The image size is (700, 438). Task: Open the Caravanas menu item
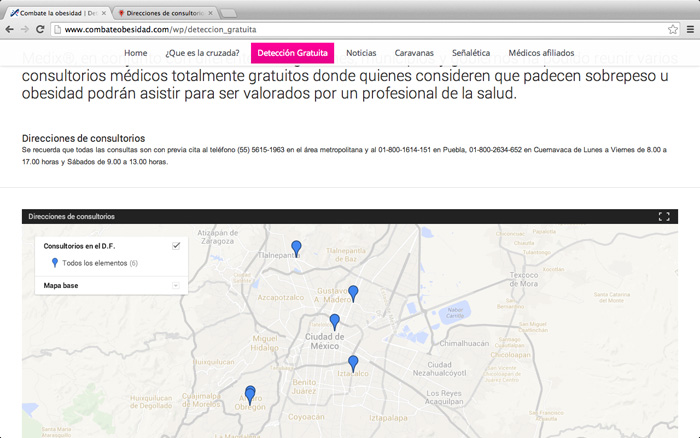(x=414, y=53)
